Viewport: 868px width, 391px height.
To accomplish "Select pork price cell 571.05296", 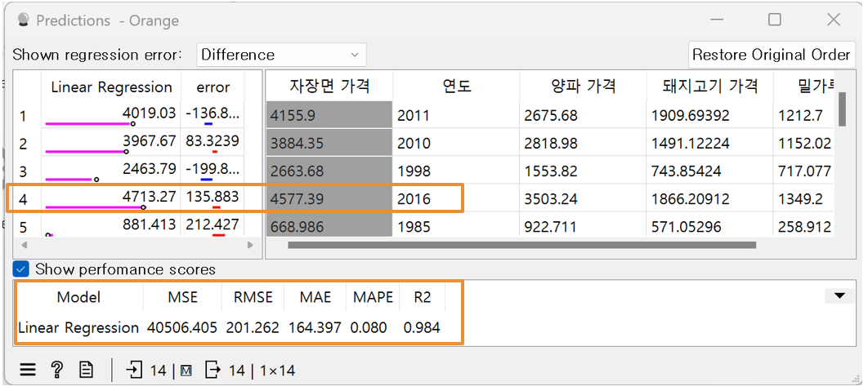I will [709, 226].
